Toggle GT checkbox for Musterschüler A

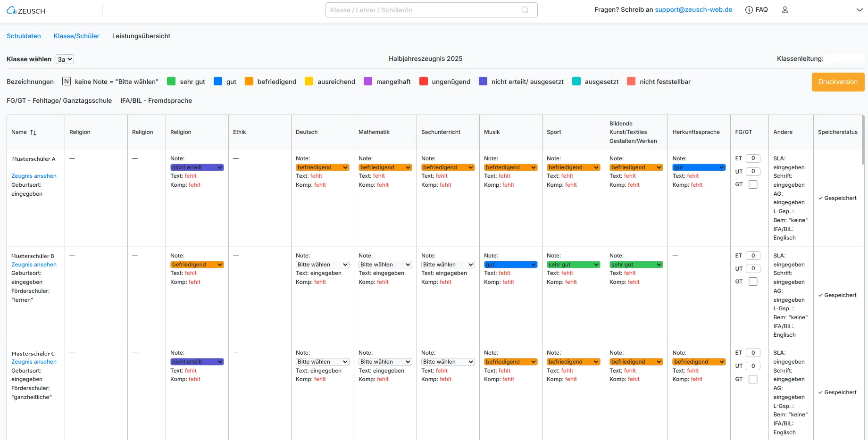pyautogui.click(x=753, y=184)
